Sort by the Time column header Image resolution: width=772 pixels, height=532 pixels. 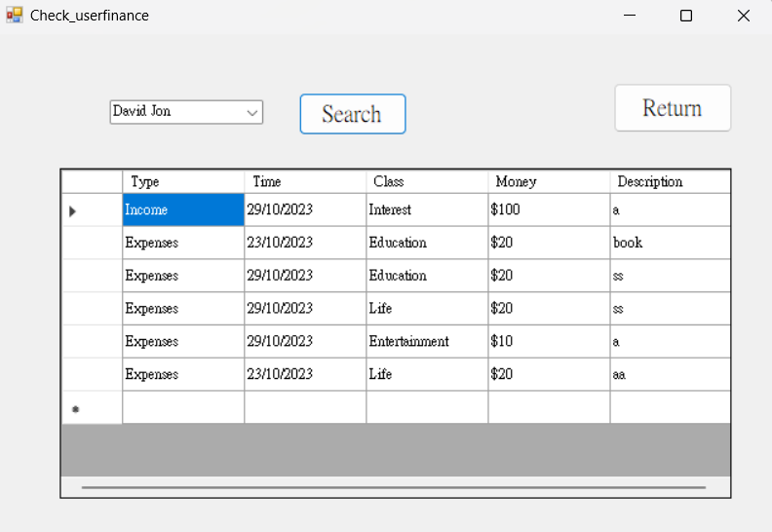pyautogui.click(x=305, y=181)
